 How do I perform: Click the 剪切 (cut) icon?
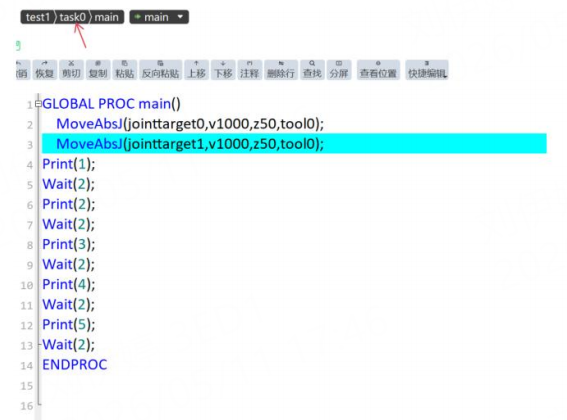point(71,70)
